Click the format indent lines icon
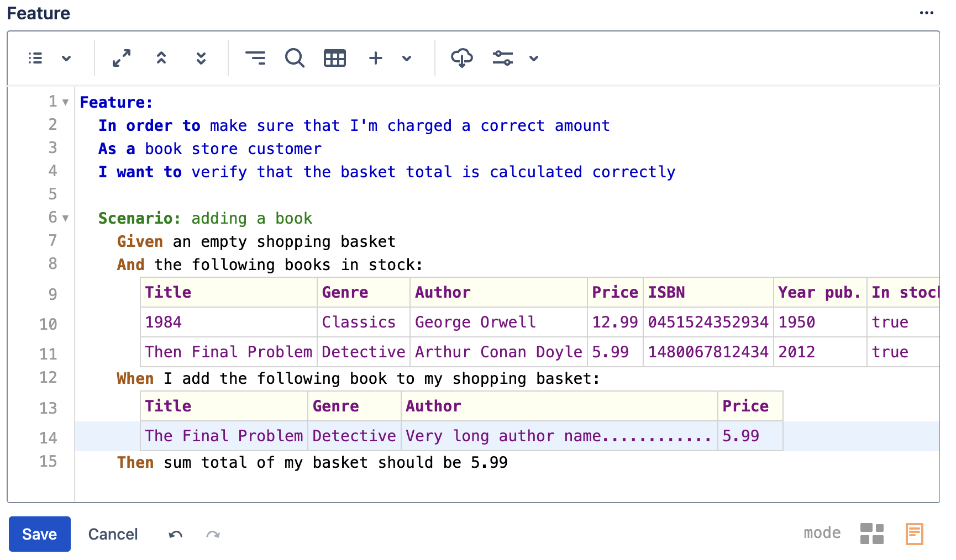 click(255, 58)
